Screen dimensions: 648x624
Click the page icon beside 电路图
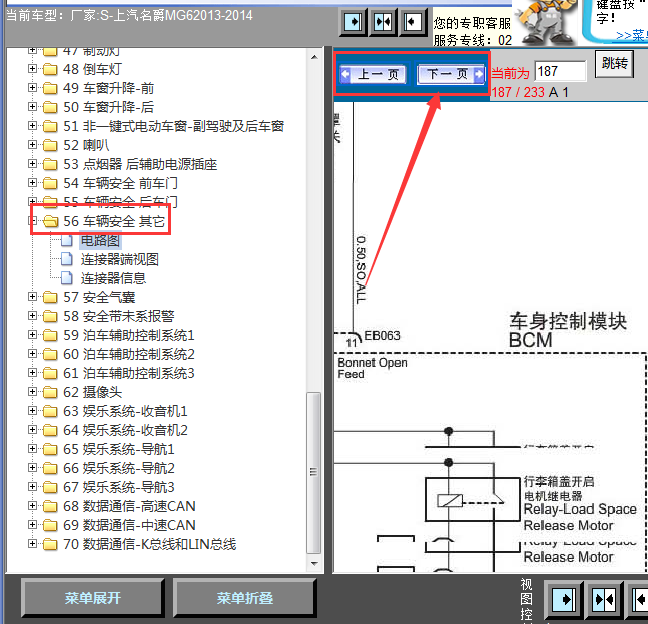point(67,241)
